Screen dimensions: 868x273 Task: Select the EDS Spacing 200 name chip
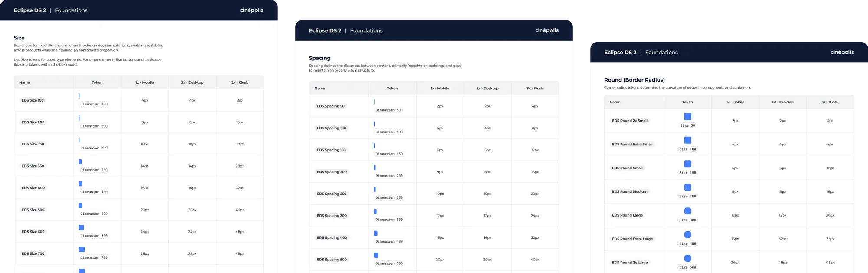(x=332, y=172)
